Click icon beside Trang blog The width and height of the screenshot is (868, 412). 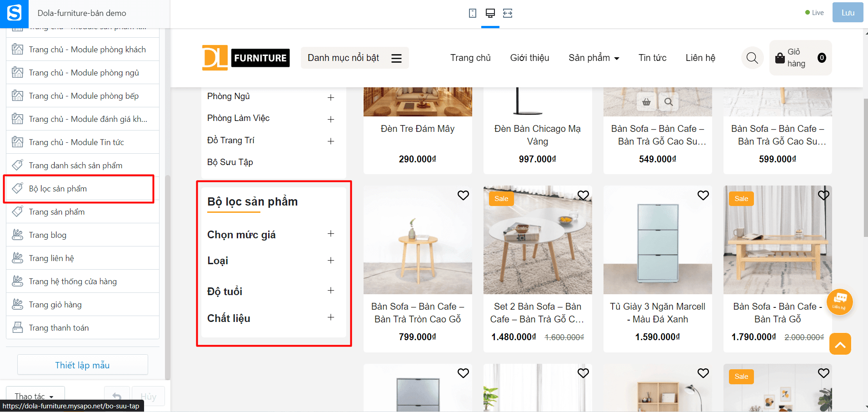[17, 235]
